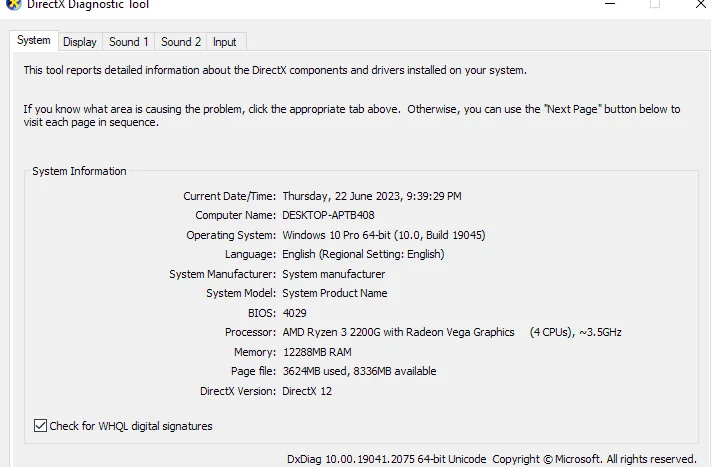This screenshot has width=711, height=467.
Task: Open the Display tab
Action: point(80,42)
